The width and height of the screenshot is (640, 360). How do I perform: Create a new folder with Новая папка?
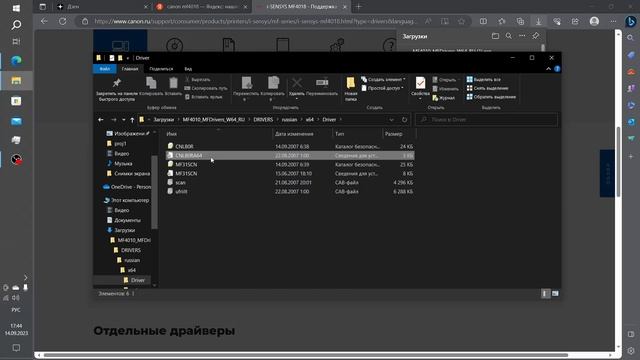(x=351, y=89)
